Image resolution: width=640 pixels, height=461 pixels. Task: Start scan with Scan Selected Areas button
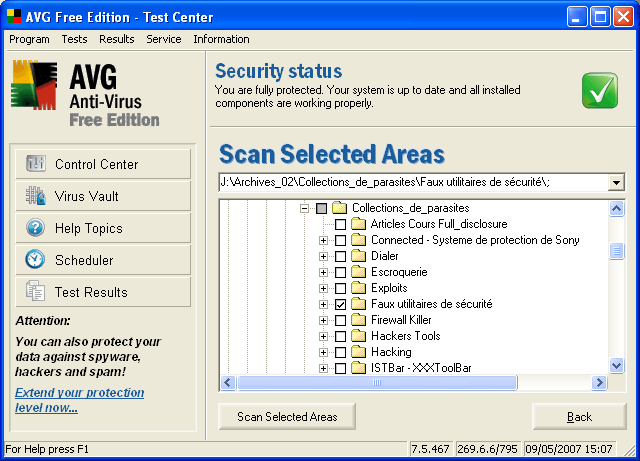click(x=287, y=416)
